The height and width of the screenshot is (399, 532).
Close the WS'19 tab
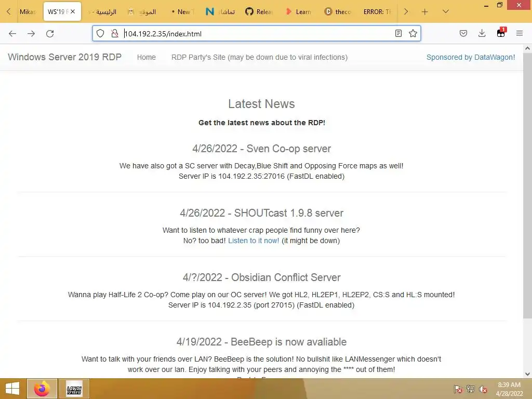[x=73, y=11]
